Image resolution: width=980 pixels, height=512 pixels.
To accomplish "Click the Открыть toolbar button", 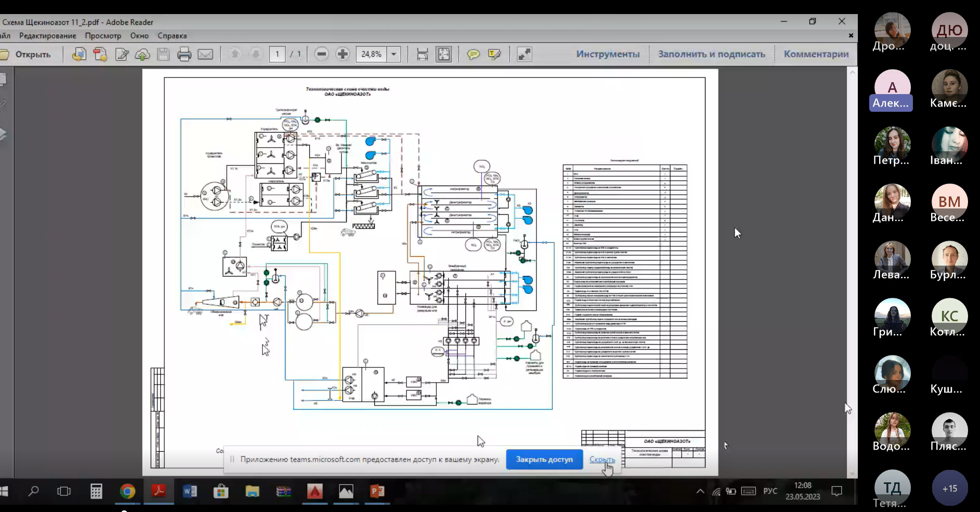I will pyautogui.click(x=26, y=54).
